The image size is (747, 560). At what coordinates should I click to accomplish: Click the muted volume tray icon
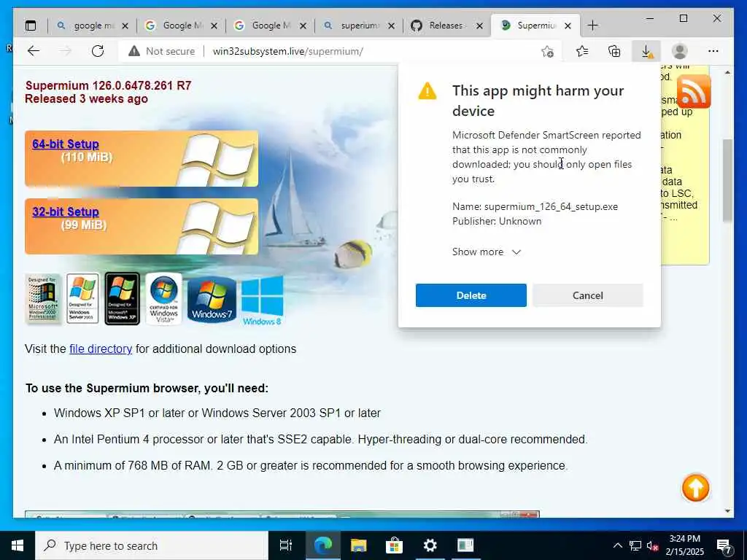tap(652, 545)
